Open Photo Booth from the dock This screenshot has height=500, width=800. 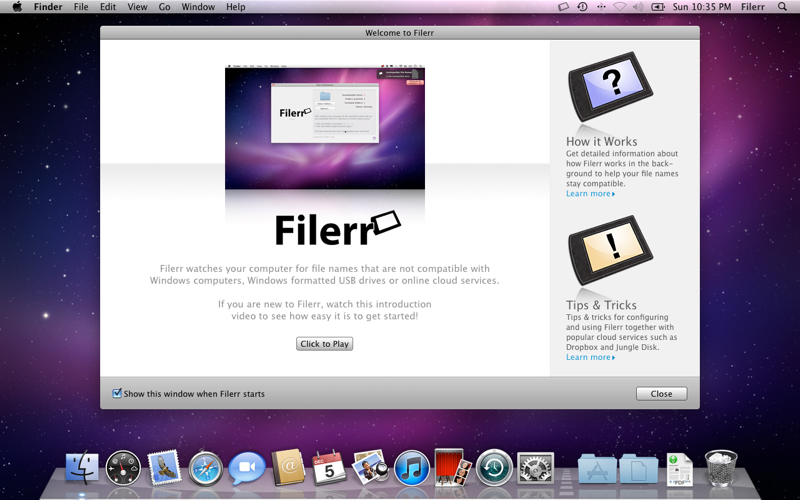[x=453, y=467]
